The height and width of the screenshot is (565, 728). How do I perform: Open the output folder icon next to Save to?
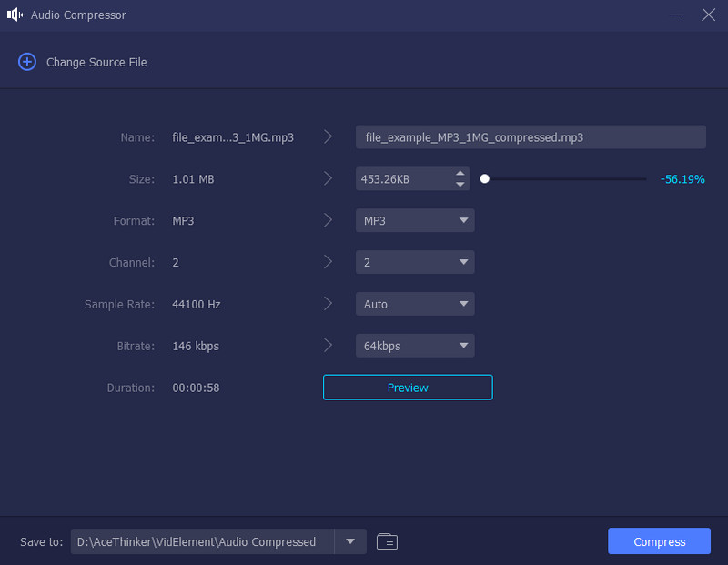point(387,541)
